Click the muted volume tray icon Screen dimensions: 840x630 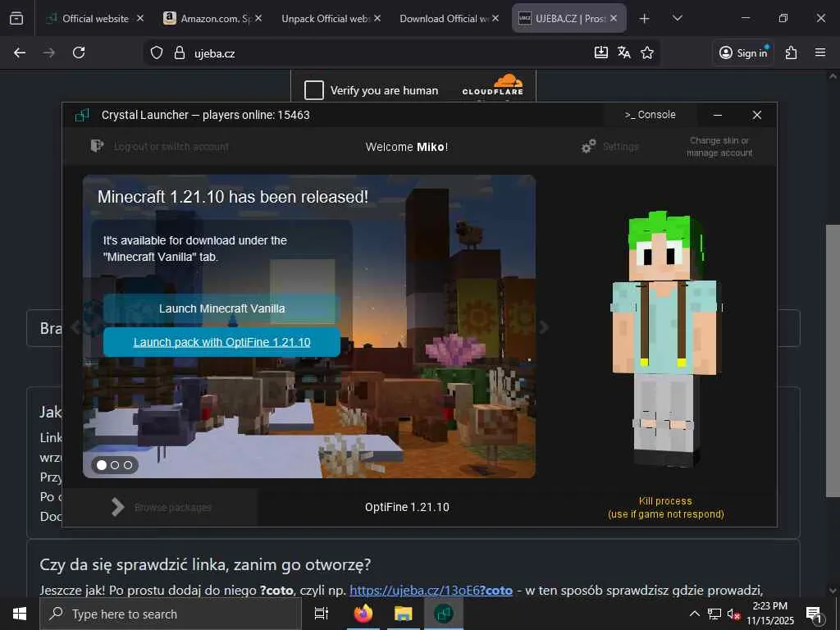coord(733,614)
